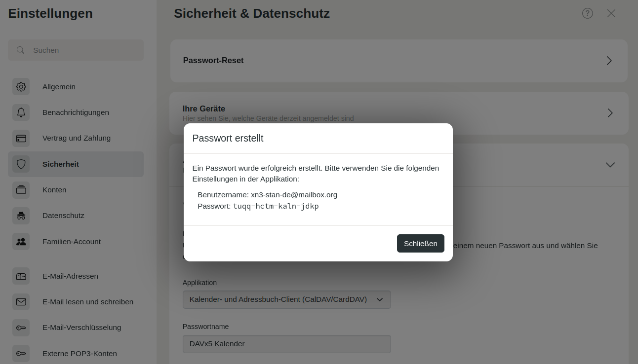Select the Allgemein gear icon
The image size is (638, 364).
click(x=21, y=87)
